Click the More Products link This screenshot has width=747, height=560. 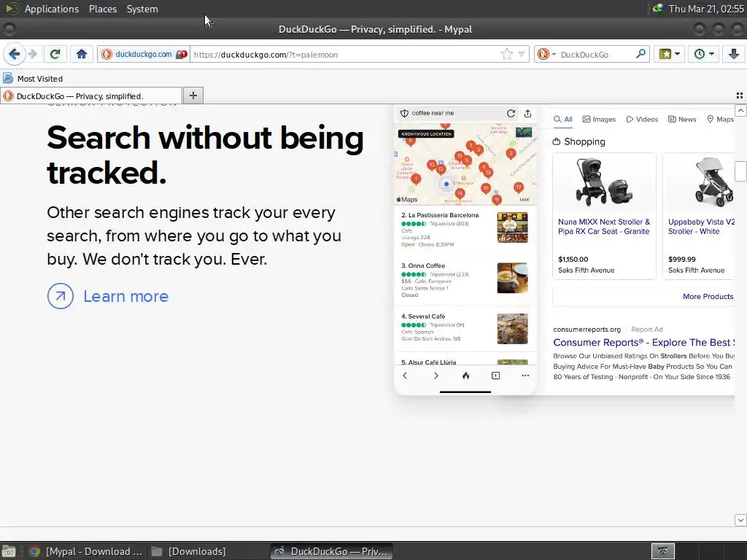pos(708,296)
